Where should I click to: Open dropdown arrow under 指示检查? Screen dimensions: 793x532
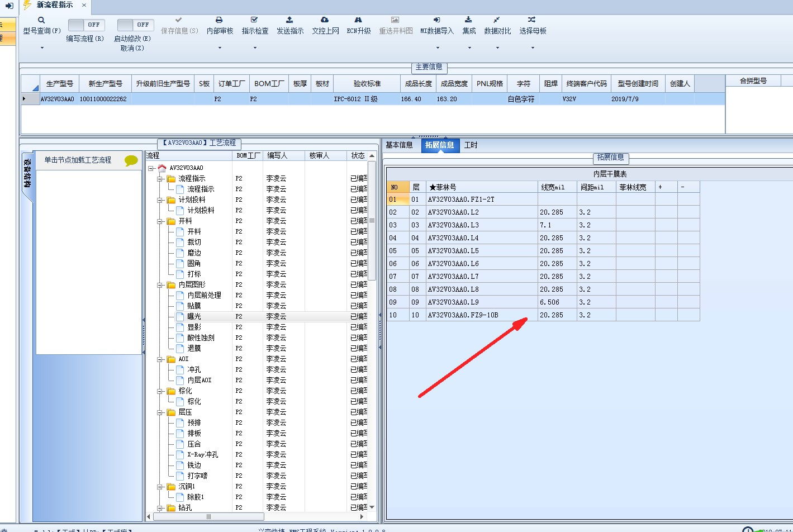(255, 48)
